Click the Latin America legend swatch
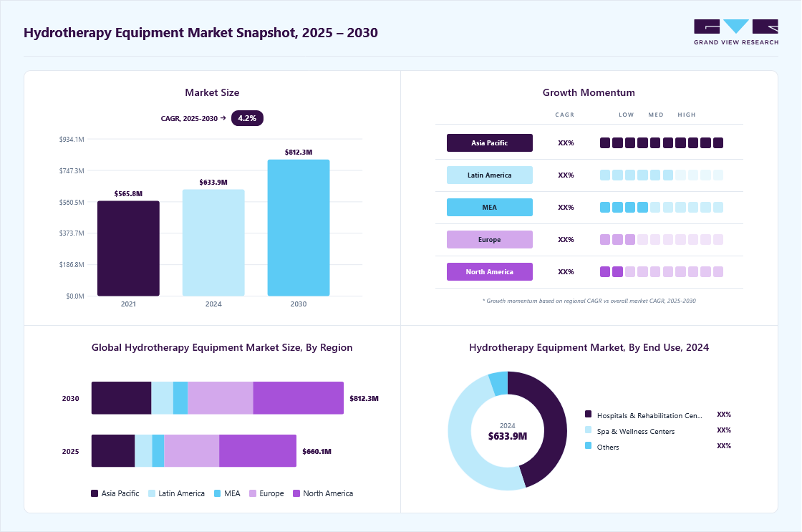The width and height of the screenshot is (802, 532). pyautogui.click(x=152, y=493)
